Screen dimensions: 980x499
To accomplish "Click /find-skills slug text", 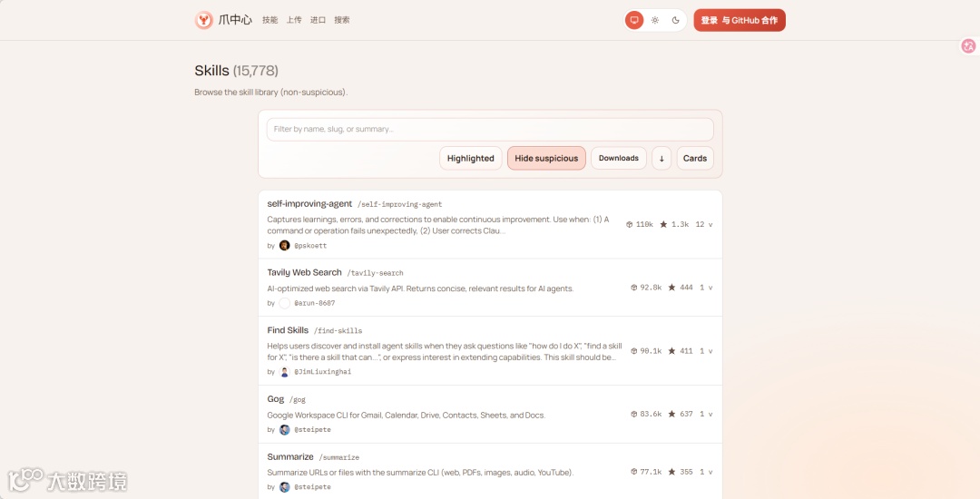I will pyautogui.click(x=338, y=330).
